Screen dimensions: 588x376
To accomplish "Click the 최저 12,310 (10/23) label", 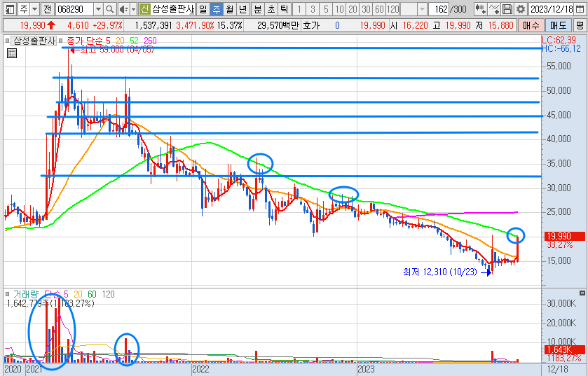I will (x=440, y=272).
